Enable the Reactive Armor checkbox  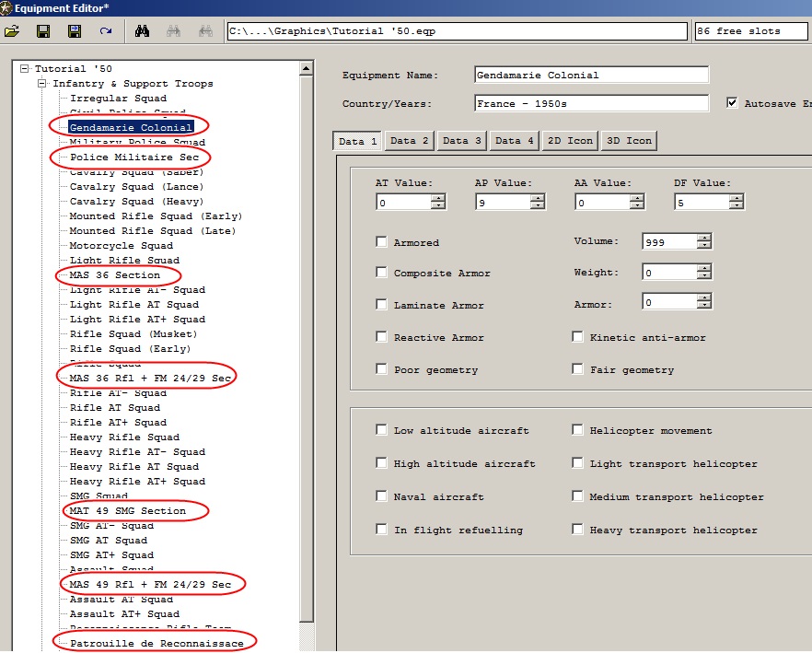(382, 336)
